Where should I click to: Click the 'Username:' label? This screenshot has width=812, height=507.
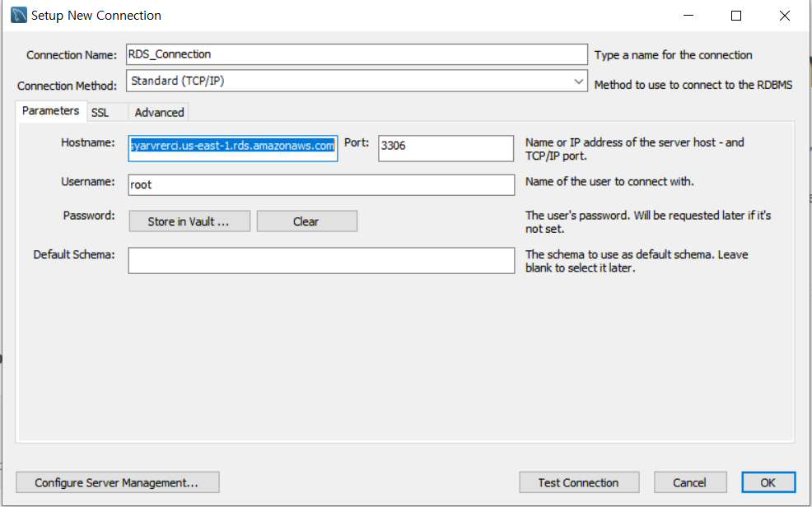tap(87, 182)
